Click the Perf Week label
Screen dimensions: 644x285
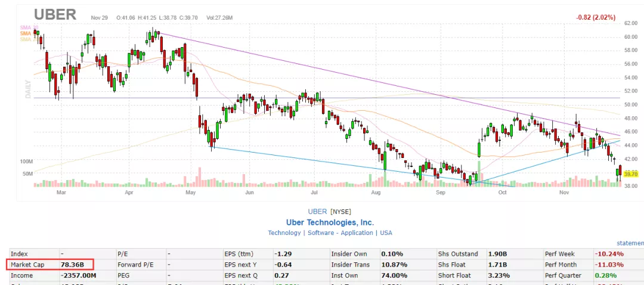(560, 254)
